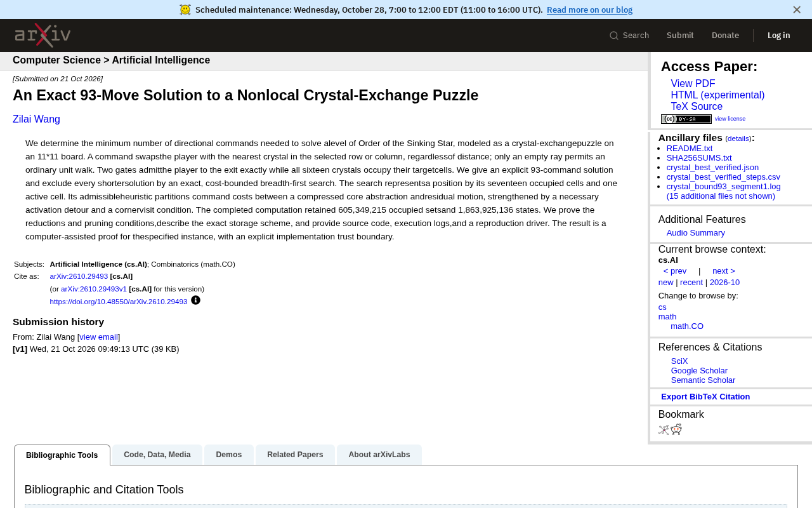Open crystal_best_verified_steps.csv file
Image resolution: width=812 pixels, height=508 pixels.
[x=723, y=177]
